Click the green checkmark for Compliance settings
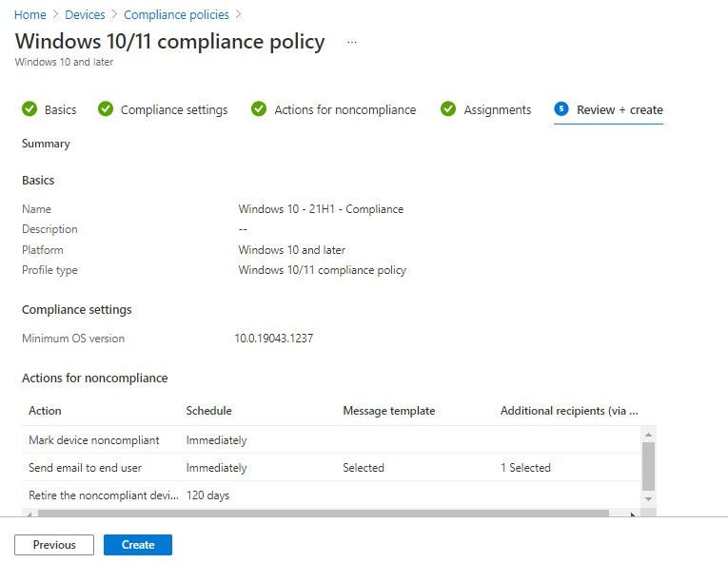 tap(106, 109)
